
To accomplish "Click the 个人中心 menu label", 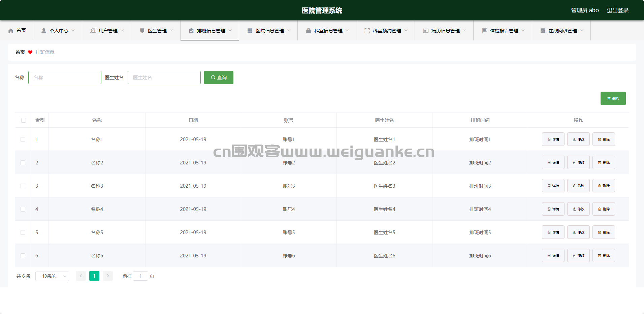I will tap(59, 31).
